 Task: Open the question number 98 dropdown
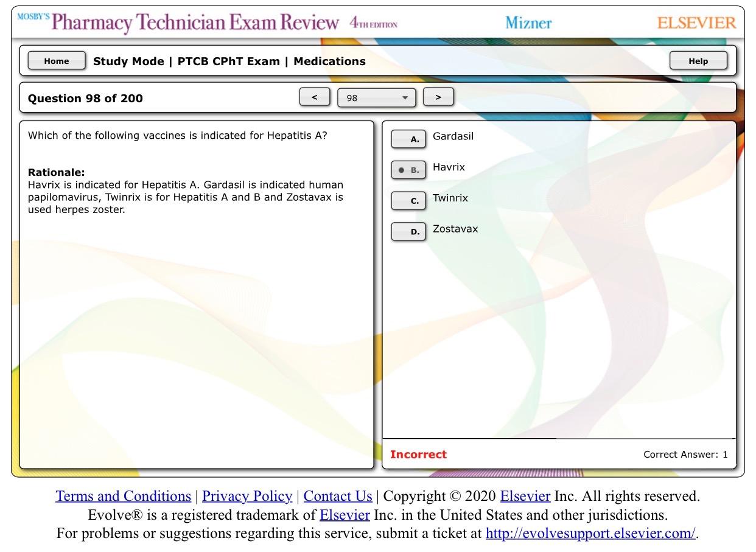point(377,98)
